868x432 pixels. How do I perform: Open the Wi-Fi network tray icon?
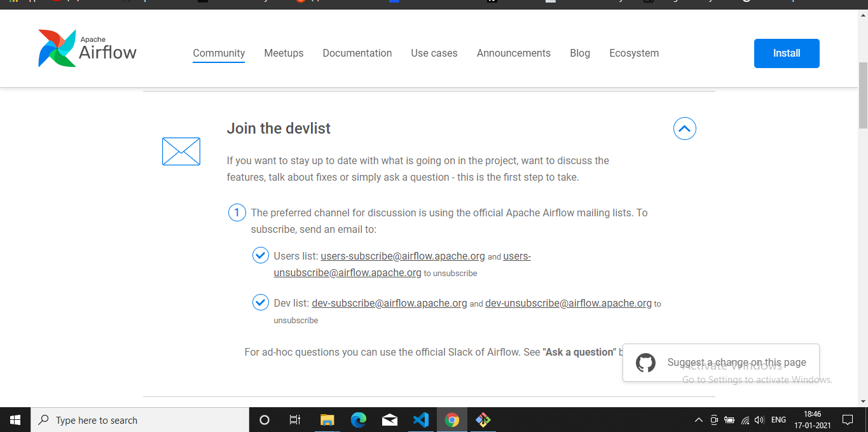(745, 420)
